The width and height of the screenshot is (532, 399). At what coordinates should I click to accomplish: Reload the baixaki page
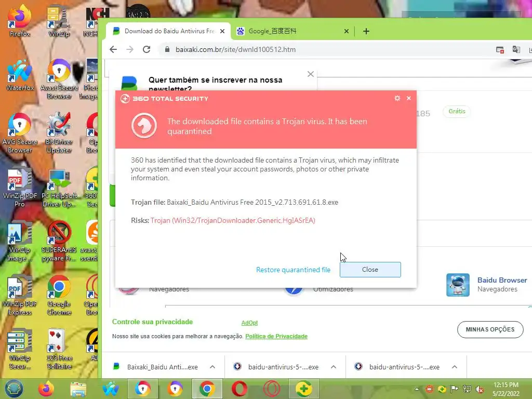click(x=147, y=49)
